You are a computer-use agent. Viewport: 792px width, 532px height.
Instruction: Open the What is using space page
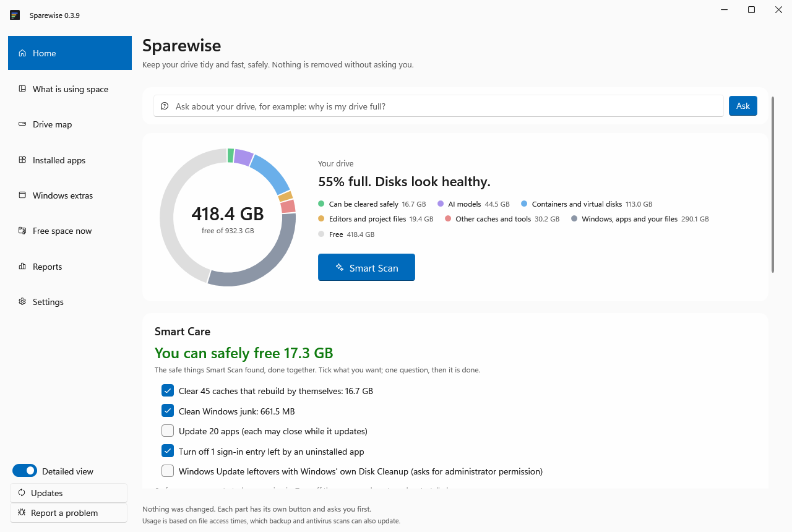(x=70, y=89)
